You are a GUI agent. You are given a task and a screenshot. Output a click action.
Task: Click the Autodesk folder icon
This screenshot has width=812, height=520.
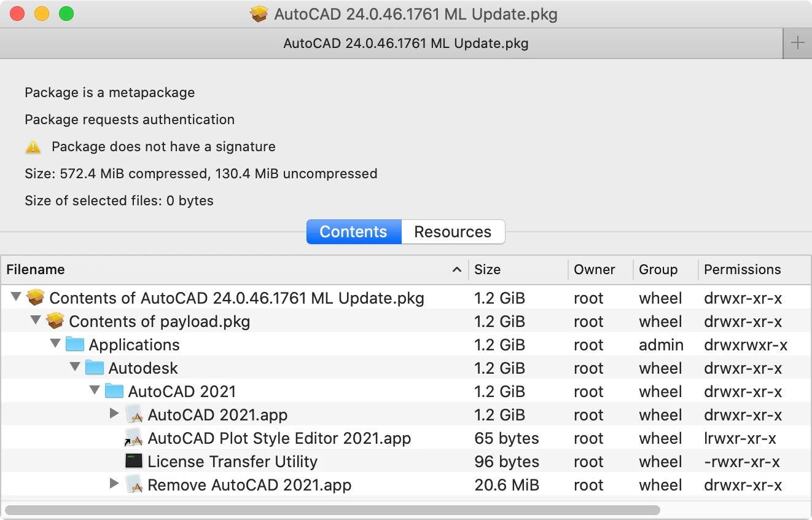(95, 368)
